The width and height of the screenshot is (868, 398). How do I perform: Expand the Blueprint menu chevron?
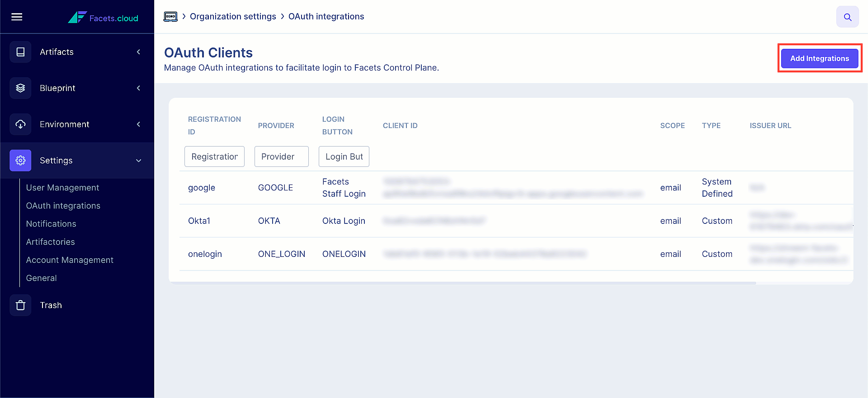click(x=138, y=88)
